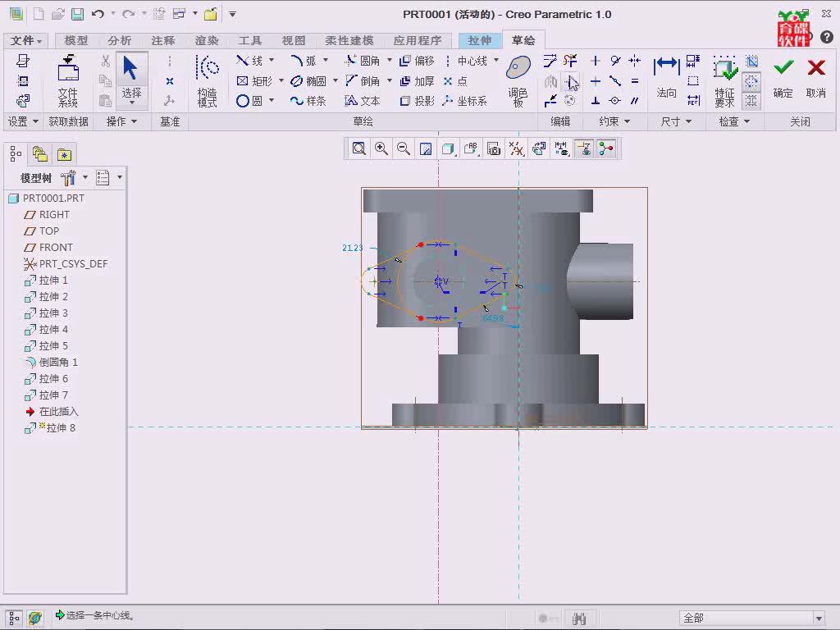Screen dimensions: 840x630
Task: Expand the 约束 group dropdown
Action: click(x=614, y=121)
